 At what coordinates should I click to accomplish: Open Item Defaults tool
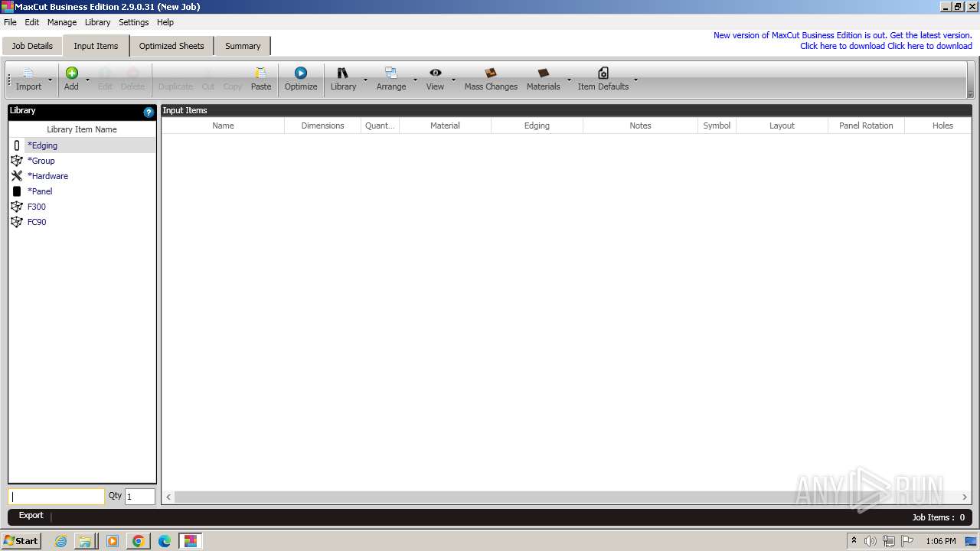603,79
